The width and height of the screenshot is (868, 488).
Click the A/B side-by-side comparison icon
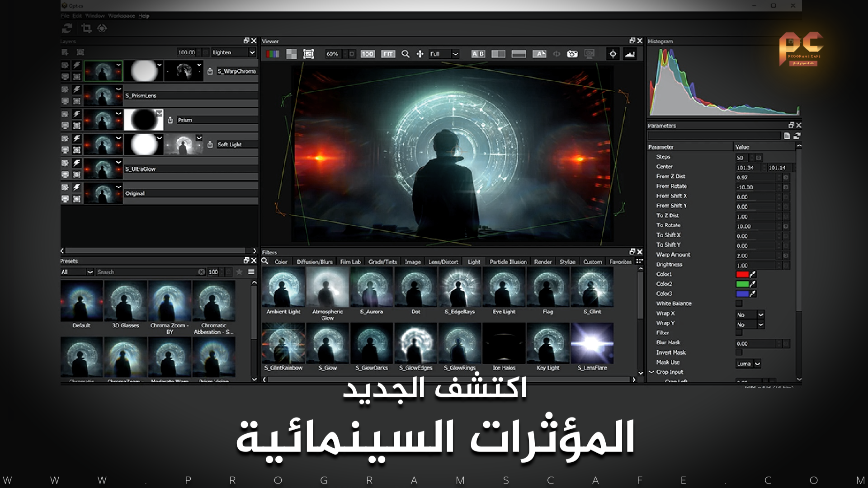point(478,54)
